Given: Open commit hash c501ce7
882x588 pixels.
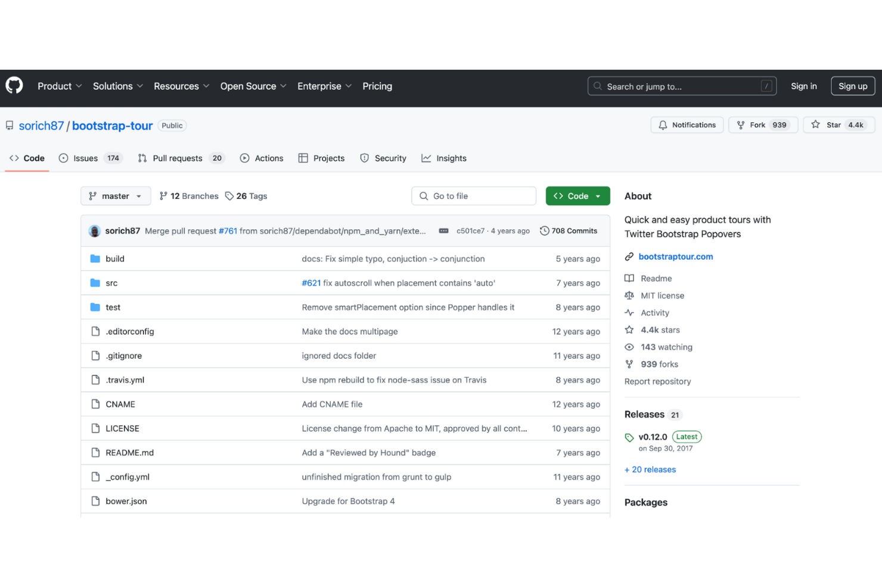Looking at the screenshot, I should pyautogui.click(x=470, y=231).
